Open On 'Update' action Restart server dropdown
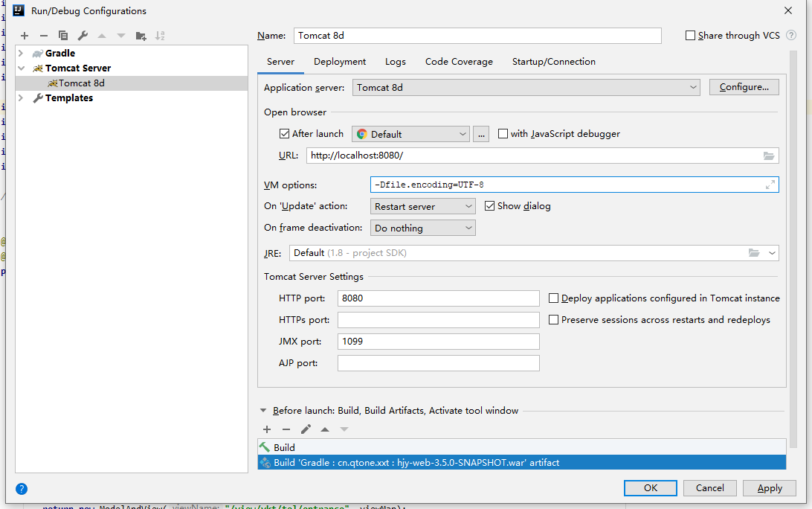Image resolution: width=812 pixels, height=509 pixels. click(422, 206)
